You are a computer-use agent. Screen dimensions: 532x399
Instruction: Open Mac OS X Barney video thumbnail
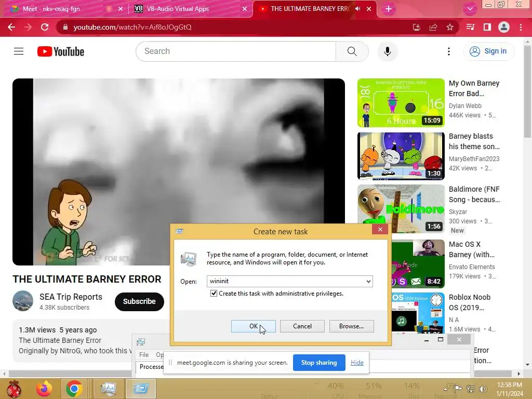418,263
